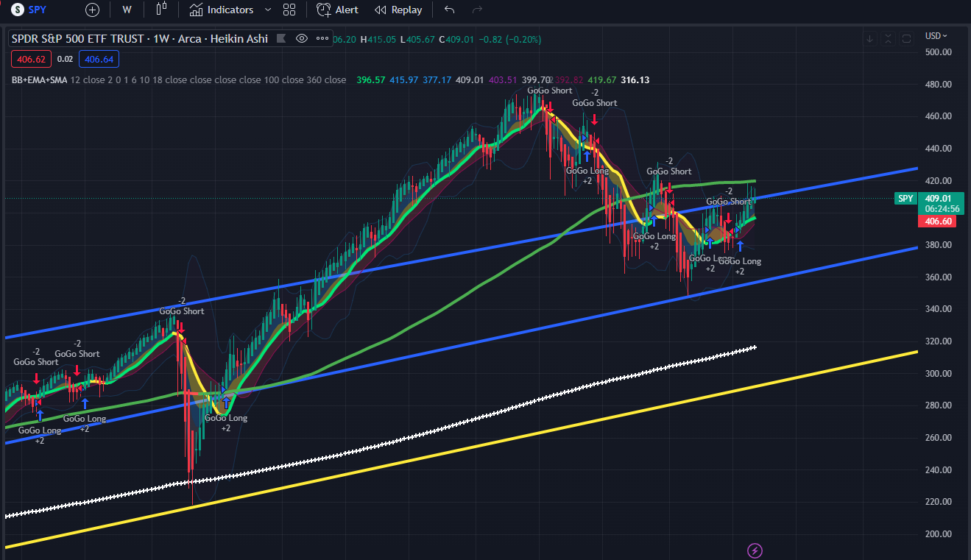This screenshot has width=971, height=560.
Task: Click the 500.00 price scale label
Action: (x=939, y=52)
